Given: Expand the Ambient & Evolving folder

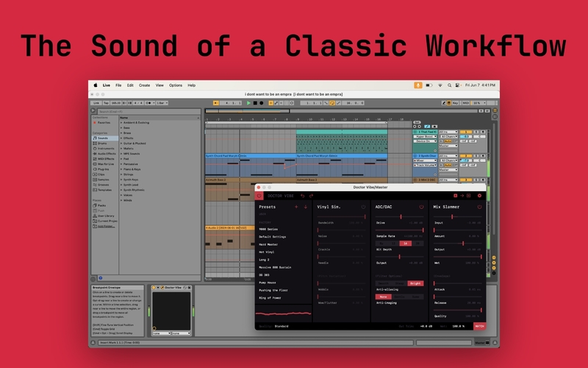Looking at the screenshot, I should [x=121, y=123].
